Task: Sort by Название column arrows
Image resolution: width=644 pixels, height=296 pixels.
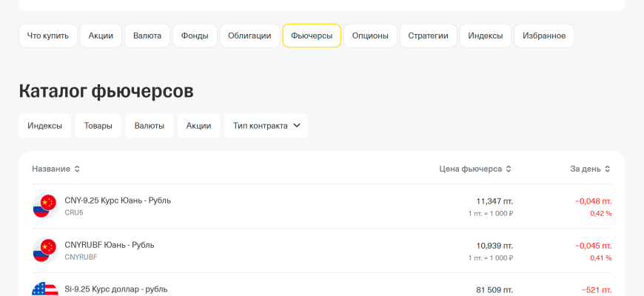Action: point(77,169)
